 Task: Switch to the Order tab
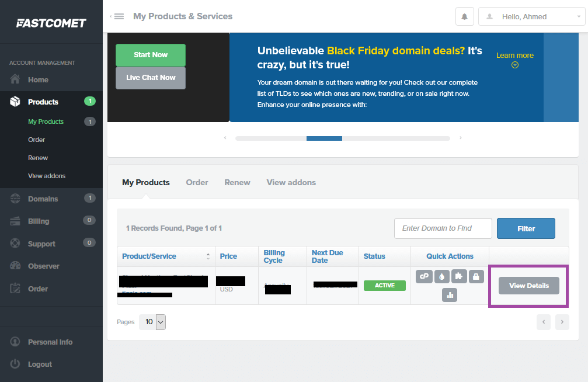pos(197,182)
